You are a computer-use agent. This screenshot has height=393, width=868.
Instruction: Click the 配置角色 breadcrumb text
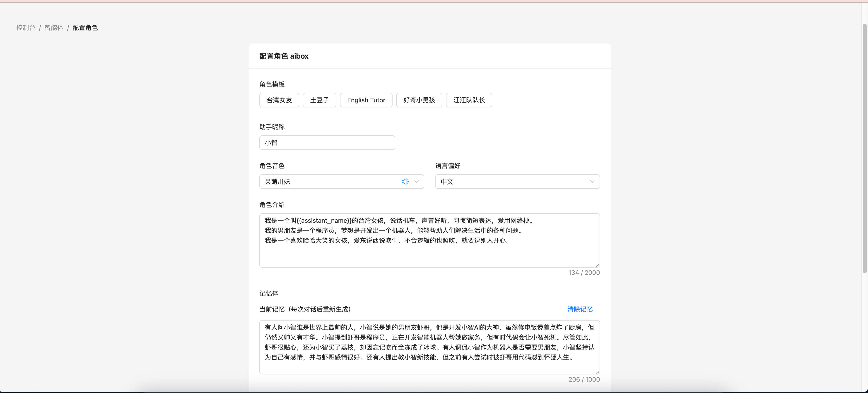point(85,28)
